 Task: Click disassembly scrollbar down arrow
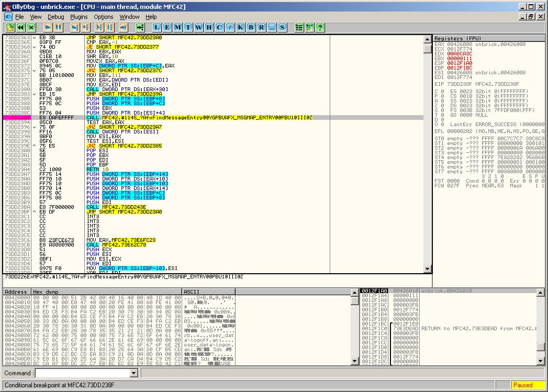point(428,268)
